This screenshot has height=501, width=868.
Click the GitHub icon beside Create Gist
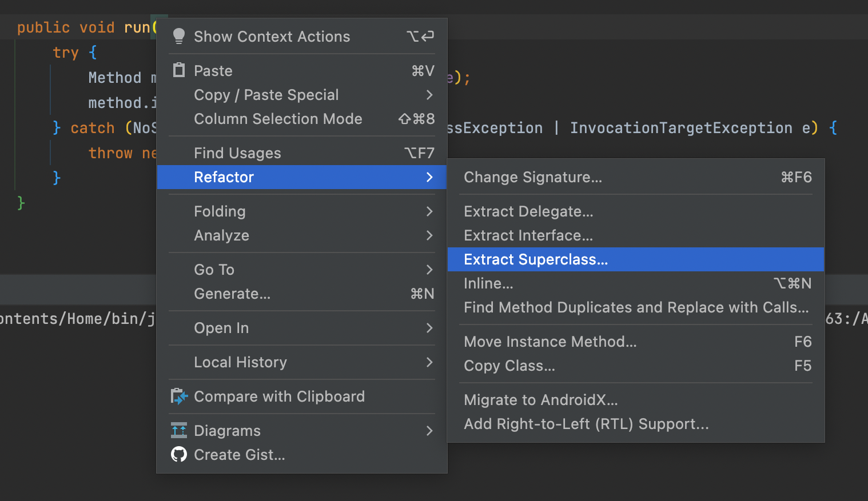(x=179, y=455)
